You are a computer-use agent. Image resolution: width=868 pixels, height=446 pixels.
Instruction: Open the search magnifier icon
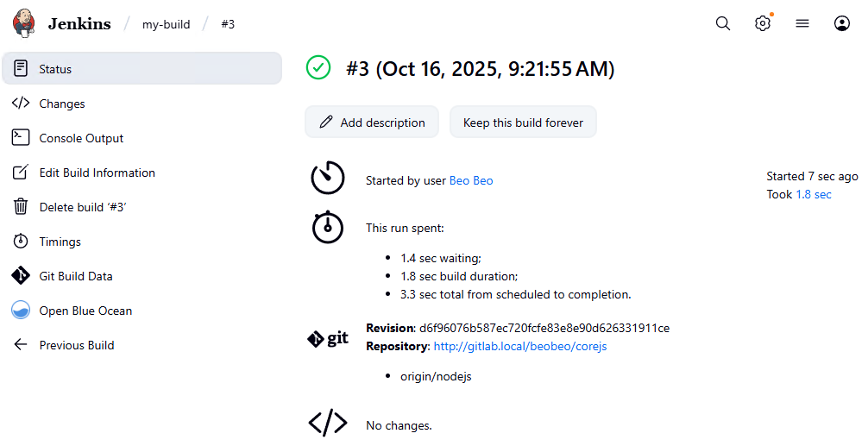pyautogui.click(x=723, y=23)
